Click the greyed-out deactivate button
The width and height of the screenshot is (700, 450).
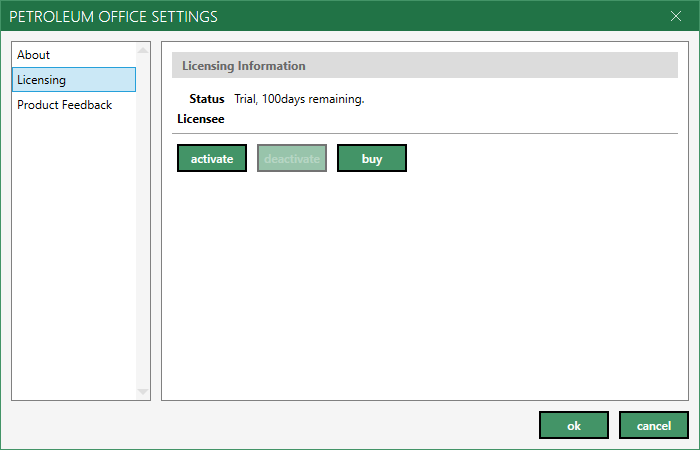(292, 158)
